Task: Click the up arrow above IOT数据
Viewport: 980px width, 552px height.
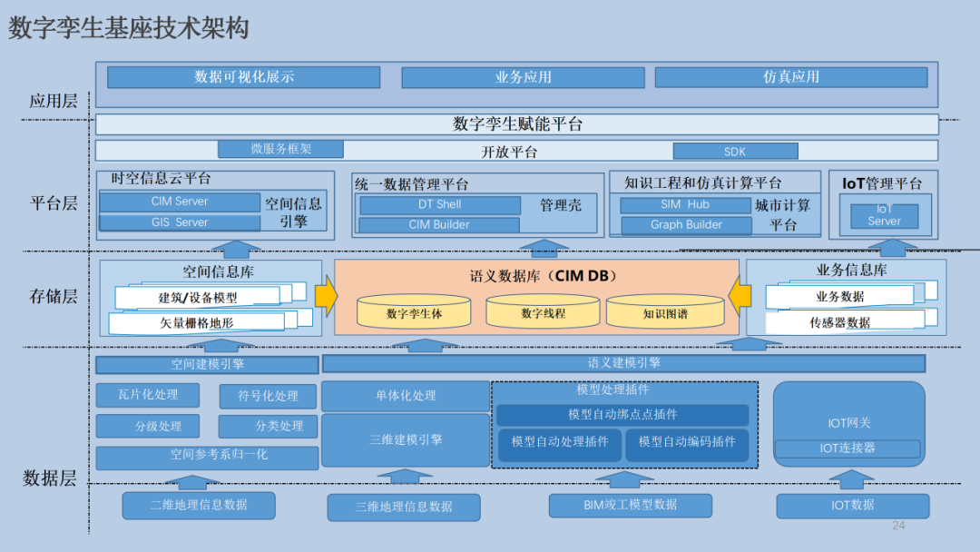Action: pos(850,479)
